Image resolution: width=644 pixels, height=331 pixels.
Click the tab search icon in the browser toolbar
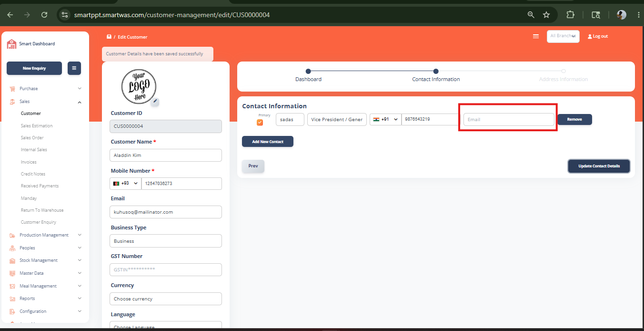click(596, 15)
